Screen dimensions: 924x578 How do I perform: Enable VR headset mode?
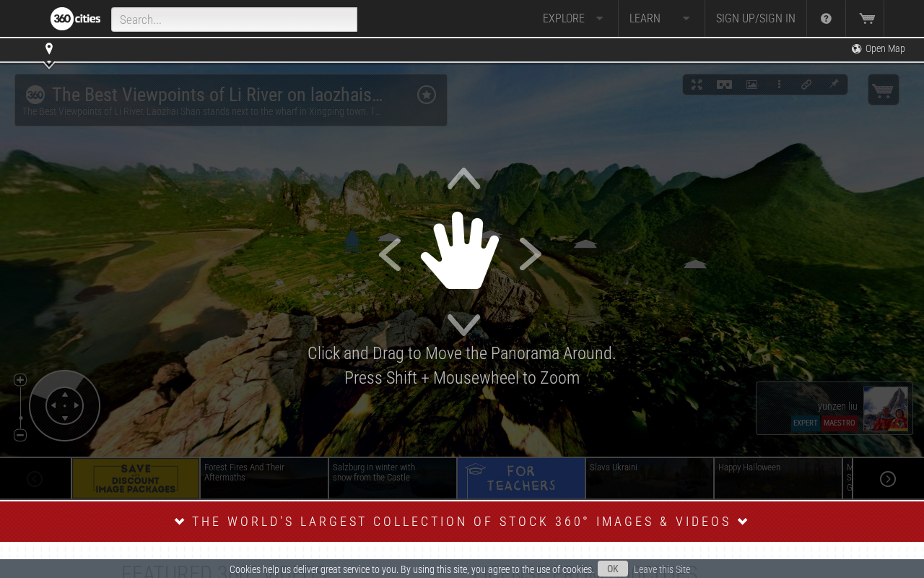pyautogui.click(x=724, y=85)
